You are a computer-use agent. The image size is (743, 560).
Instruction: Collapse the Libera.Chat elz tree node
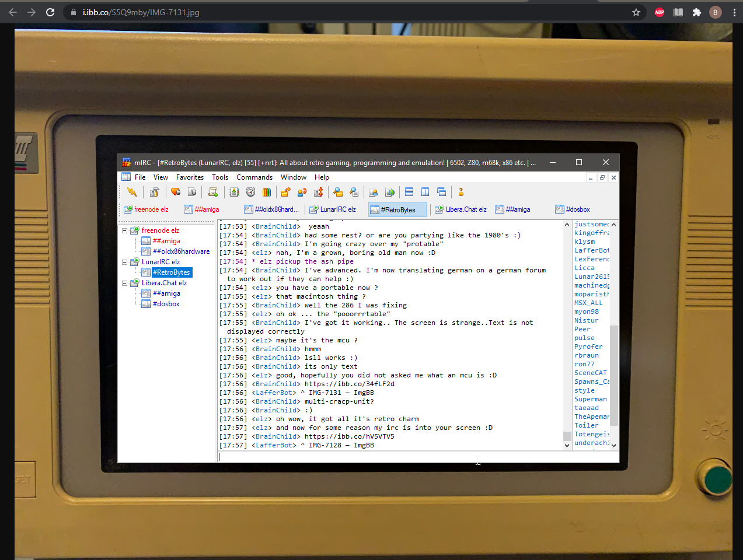pos(124,283)
